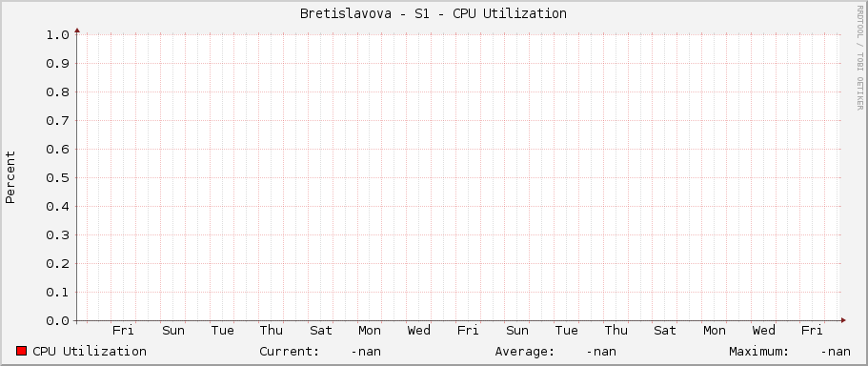Image resolution: width=868 pixels, height=366 pixels.
Task: Click the Average: label in legend
Action: 525,352
